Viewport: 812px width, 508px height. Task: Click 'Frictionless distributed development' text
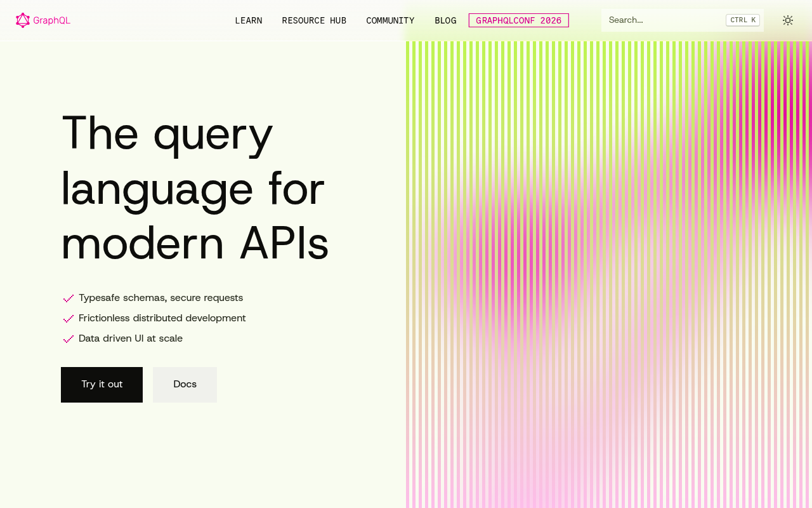162,318
